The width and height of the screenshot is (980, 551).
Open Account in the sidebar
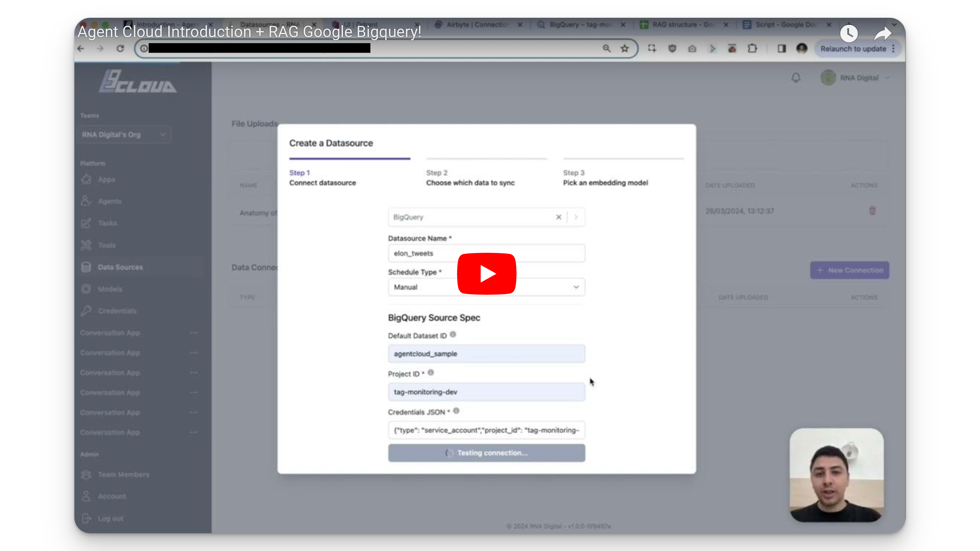click(x=111, y=496)
